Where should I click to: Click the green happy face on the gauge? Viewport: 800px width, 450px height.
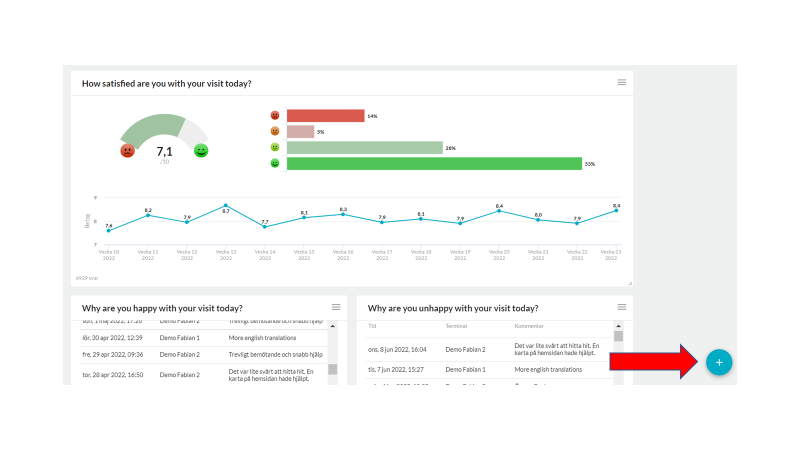[201, 151]
